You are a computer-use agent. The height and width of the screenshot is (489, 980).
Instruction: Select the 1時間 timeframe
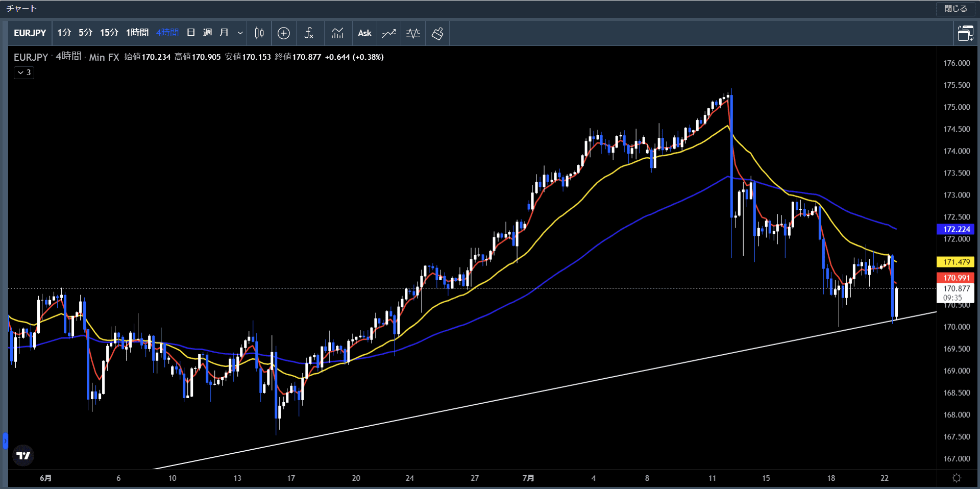pos(137,33)
